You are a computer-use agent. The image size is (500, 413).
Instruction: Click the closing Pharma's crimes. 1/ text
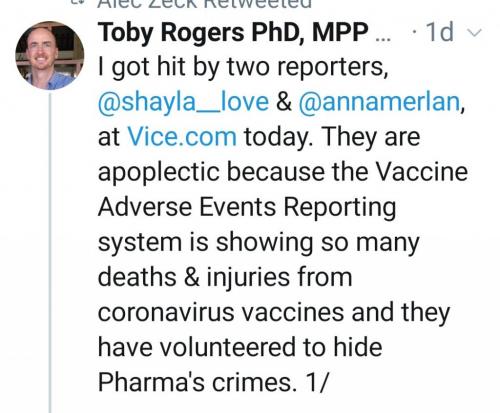214,382
